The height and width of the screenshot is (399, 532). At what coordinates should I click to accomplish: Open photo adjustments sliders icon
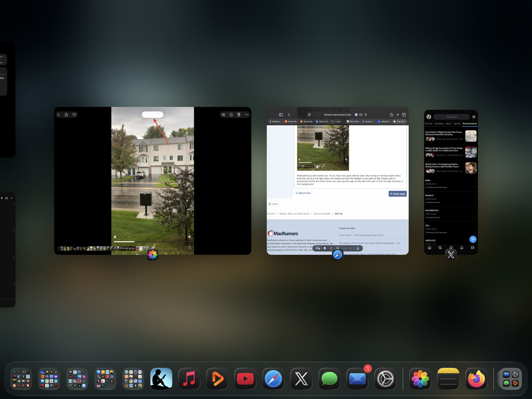point(223,115)
